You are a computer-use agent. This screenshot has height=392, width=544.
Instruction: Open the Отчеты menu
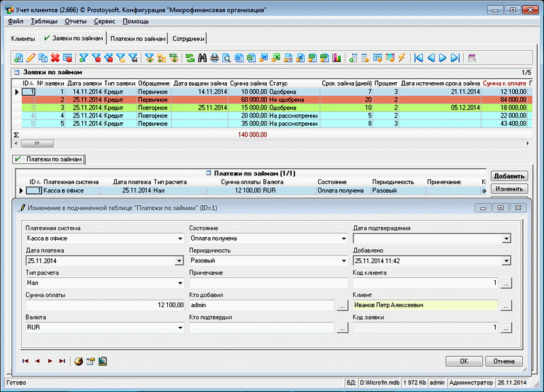point(75,22)
